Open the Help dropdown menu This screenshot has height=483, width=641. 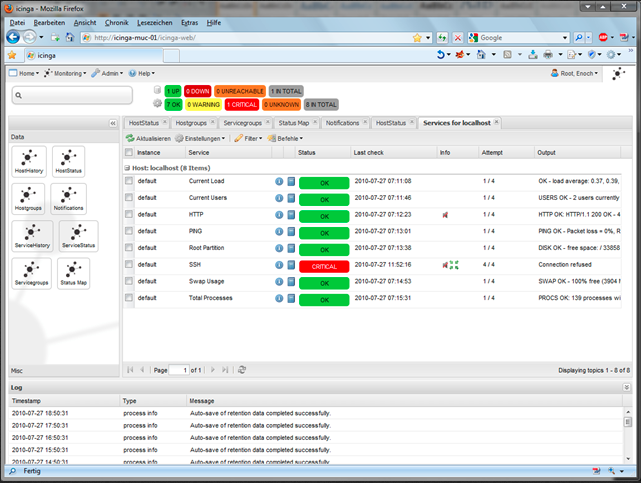point(142,73)
